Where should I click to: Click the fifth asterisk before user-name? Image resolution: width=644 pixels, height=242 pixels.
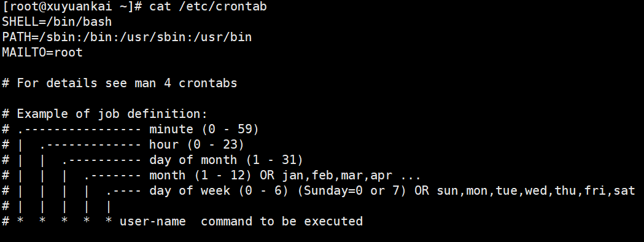coord(109,222)
